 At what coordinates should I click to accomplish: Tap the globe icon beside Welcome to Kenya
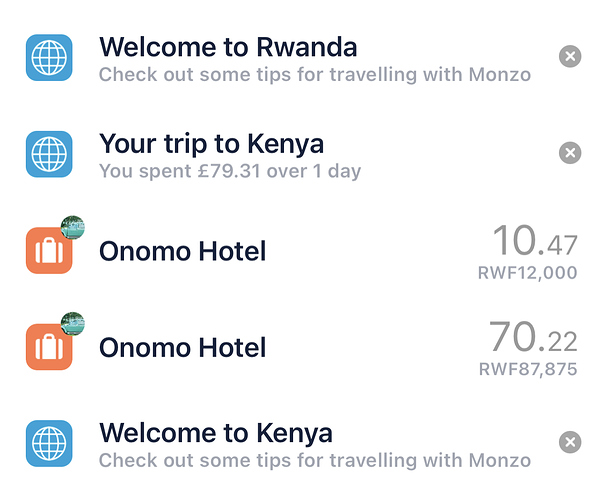coord(49,443)
